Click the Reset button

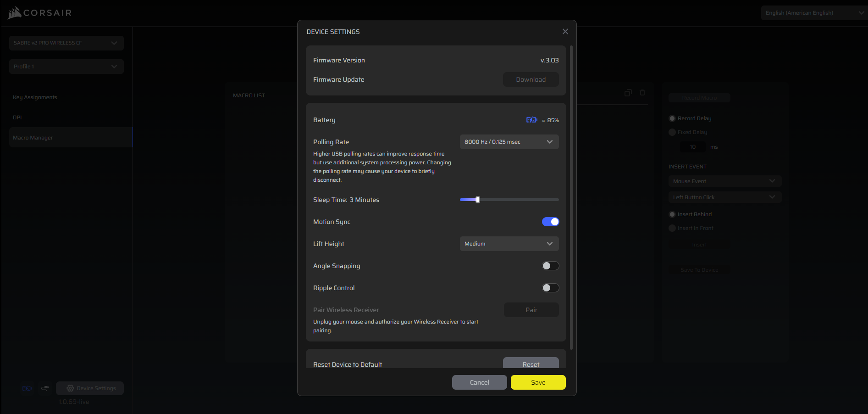pyautogui.click(x=531, y=363)
